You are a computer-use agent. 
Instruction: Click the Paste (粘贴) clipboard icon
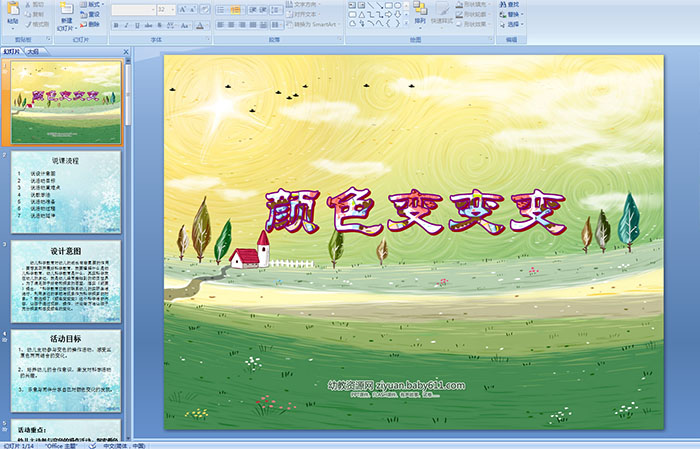click(x=13, y=9)
